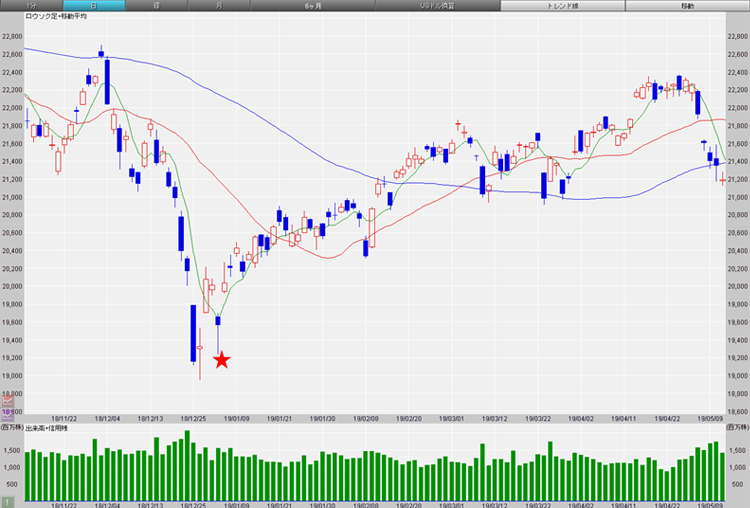Click the green '1' icon at bottom left
Image resolution: width=750 pixels, height=508 pixels.
coord(8,500)
